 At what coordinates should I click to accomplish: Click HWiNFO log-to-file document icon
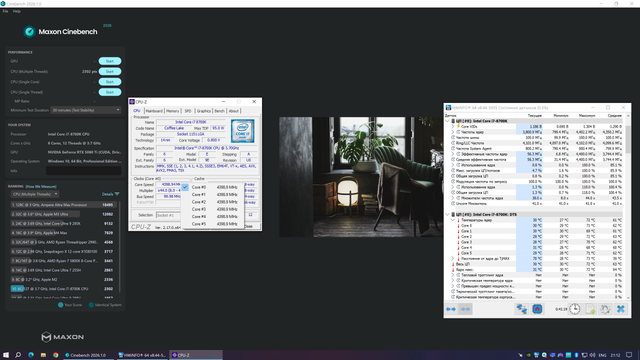click(590, 309)
